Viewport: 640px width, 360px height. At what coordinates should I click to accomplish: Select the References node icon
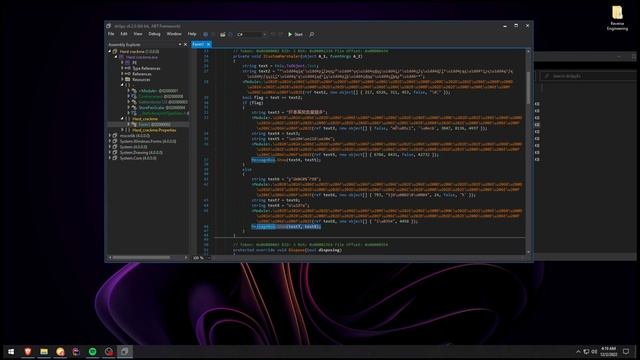[x=127, y=74]
